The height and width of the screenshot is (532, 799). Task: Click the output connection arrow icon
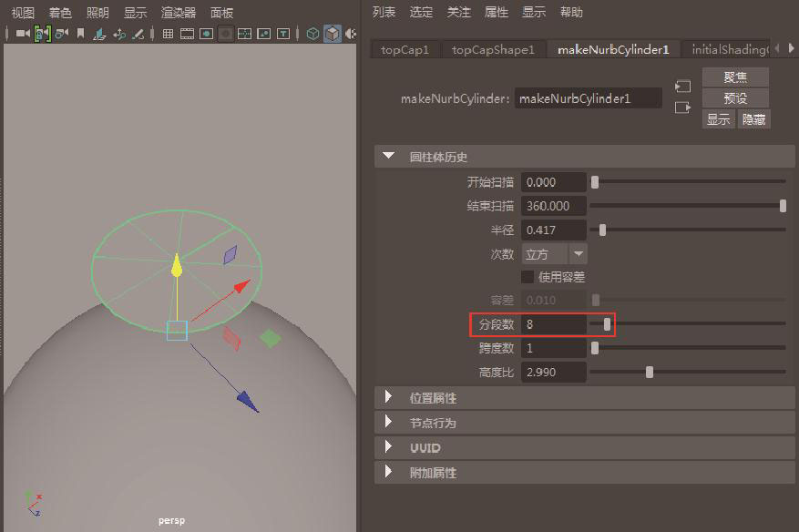(682, 107)
